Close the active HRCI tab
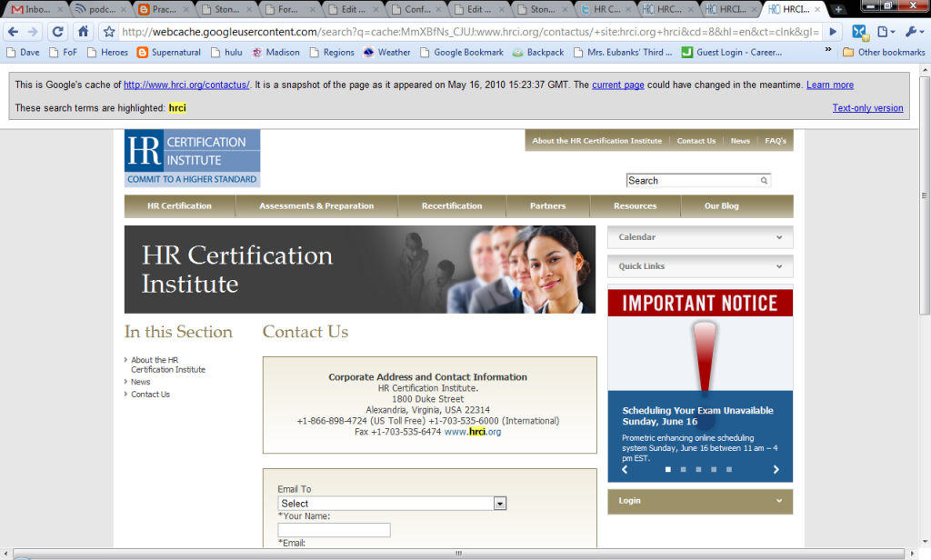 tap(817, 9)
